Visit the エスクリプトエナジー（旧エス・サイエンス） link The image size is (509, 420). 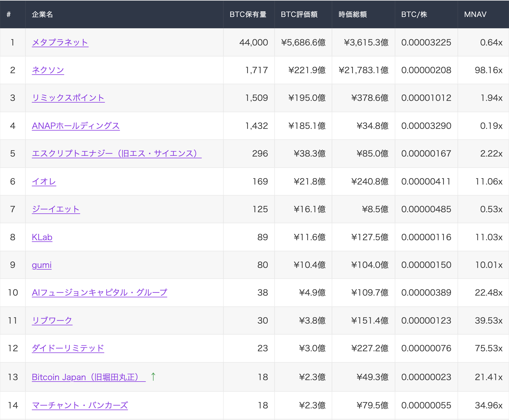coord(117,153)
